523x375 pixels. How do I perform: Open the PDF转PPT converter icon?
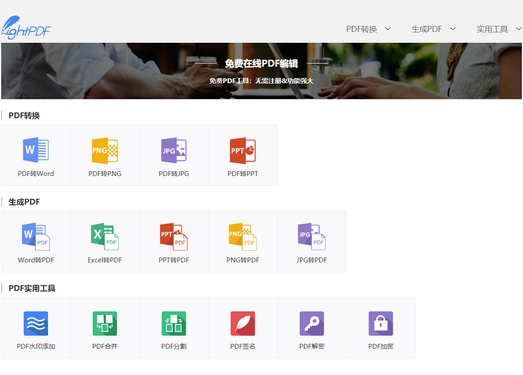[243, 150]
